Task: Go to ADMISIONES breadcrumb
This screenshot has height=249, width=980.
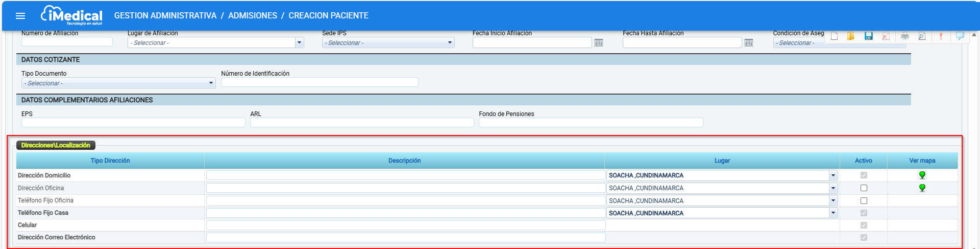Action: coord(253,16)
